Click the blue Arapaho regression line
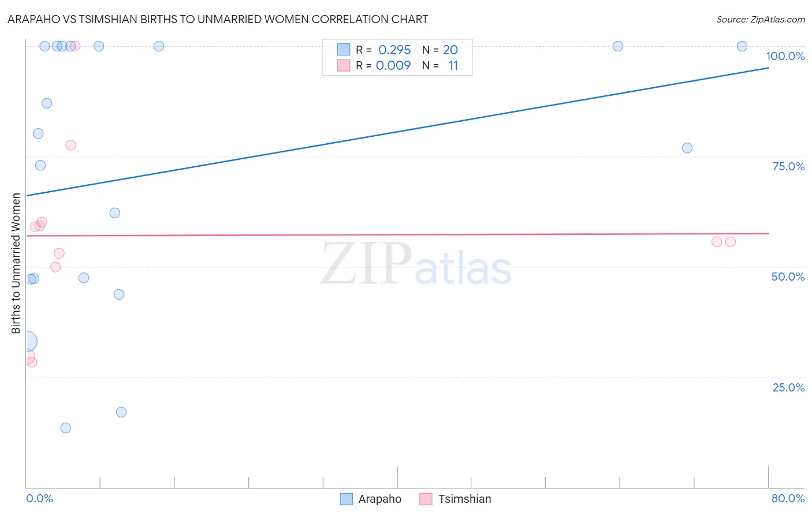The image size is (812, 515). pos(397,132)
